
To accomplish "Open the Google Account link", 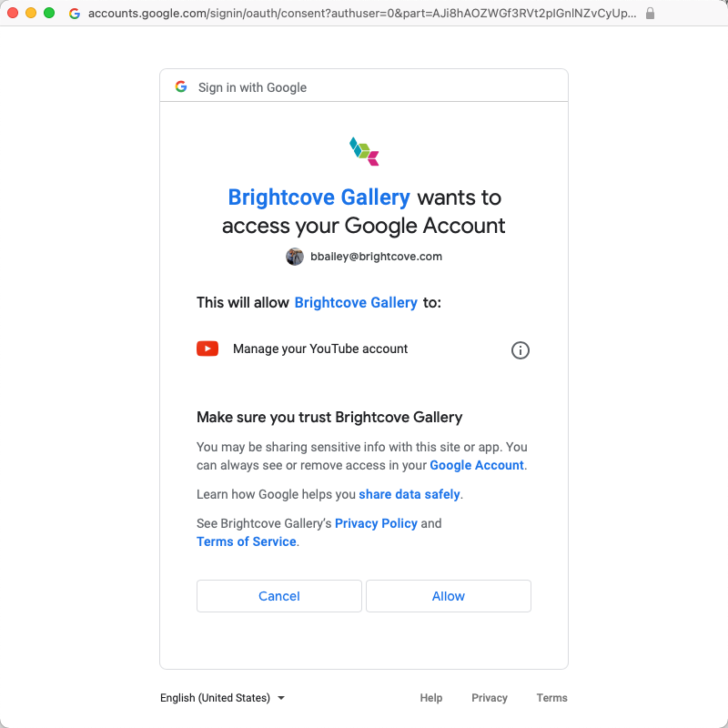I will pos(476,465).
